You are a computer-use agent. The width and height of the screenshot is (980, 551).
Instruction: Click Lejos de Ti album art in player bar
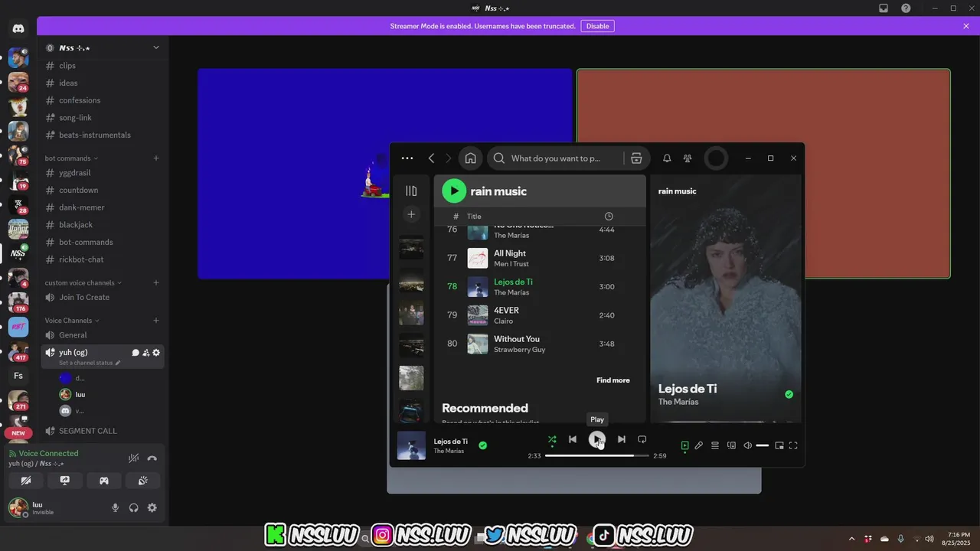411,445
